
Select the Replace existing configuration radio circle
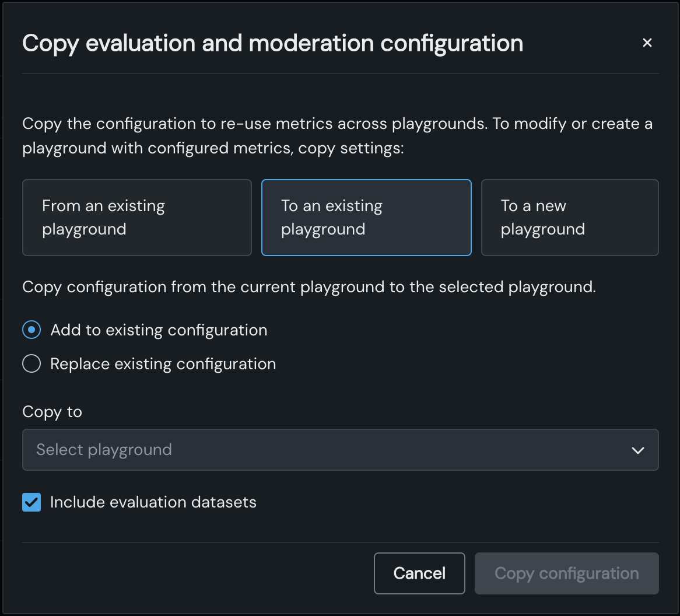(31, 364)
